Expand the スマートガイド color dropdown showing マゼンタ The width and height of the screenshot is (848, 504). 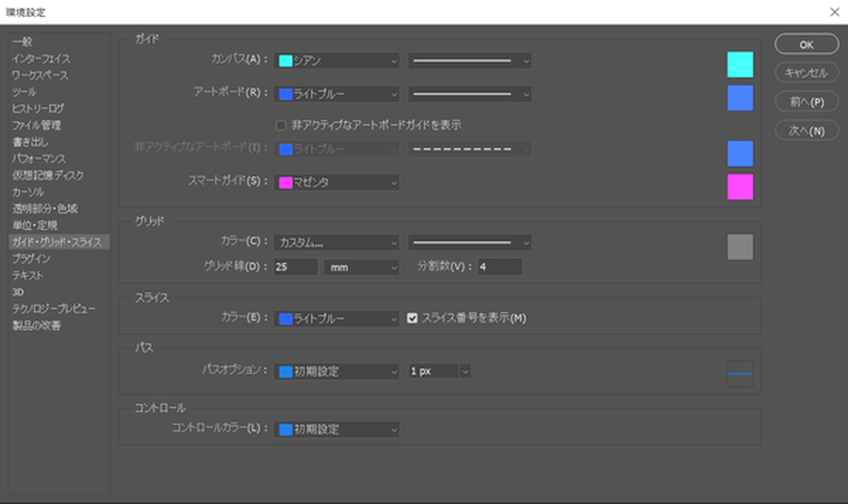tap(338, 183)
